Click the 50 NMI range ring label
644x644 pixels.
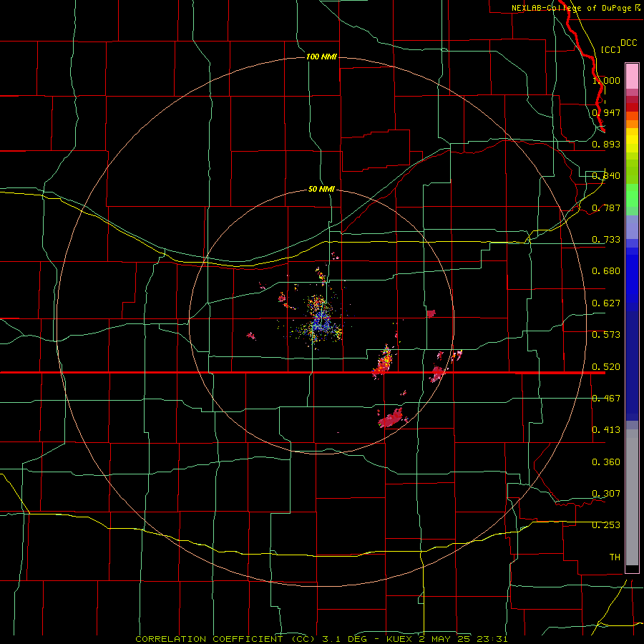[321, 189]
